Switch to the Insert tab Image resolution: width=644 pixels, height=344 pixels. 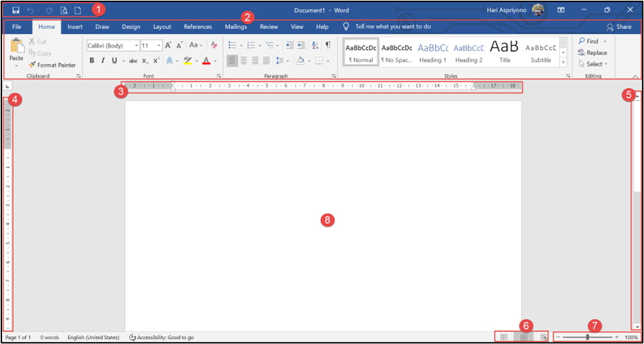coord(75,27)
